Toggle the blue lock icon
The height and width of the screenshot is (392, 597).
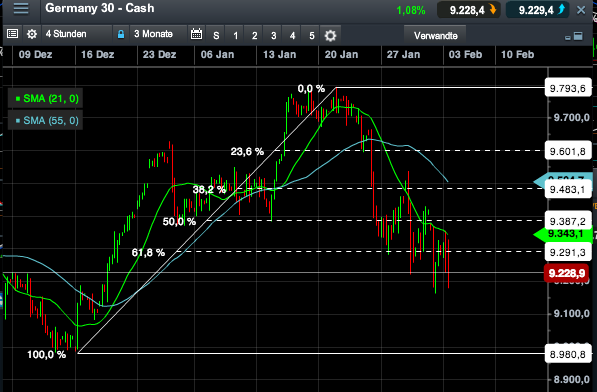coord(121,34)
